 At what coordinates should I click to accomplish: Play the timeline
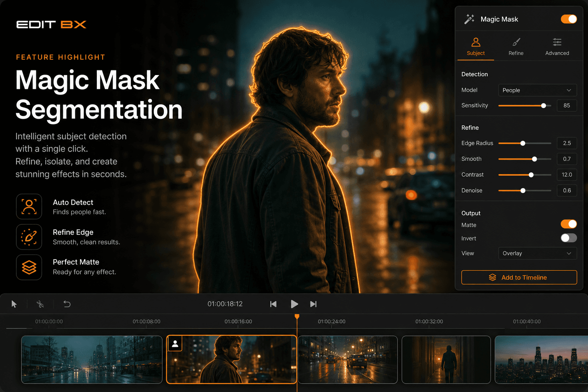click(x=294, y=304)
